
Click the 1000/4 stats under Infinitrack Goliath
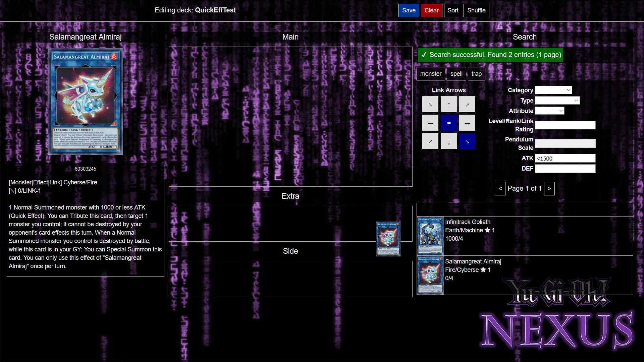tap(454, 239)
